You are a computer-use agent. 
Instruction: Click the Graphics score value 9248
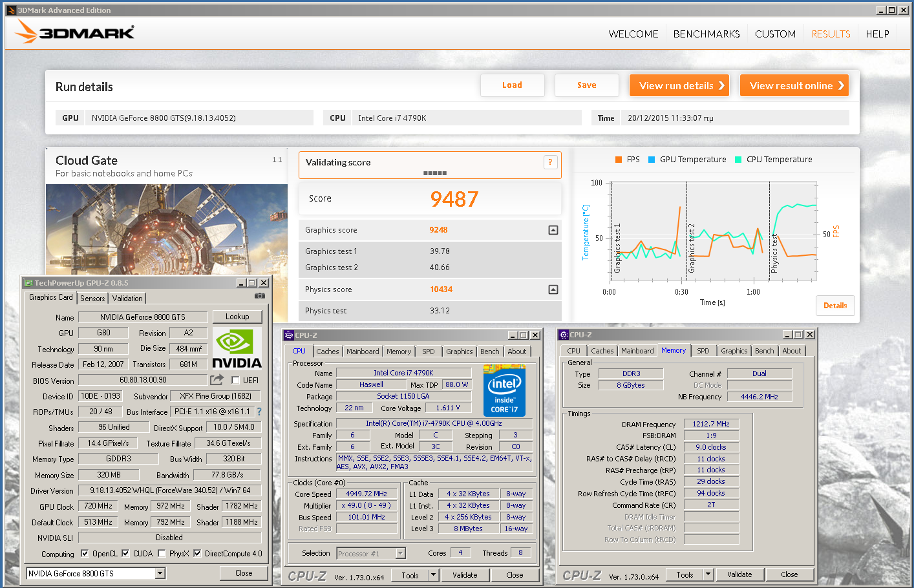[x=438, y=230]
